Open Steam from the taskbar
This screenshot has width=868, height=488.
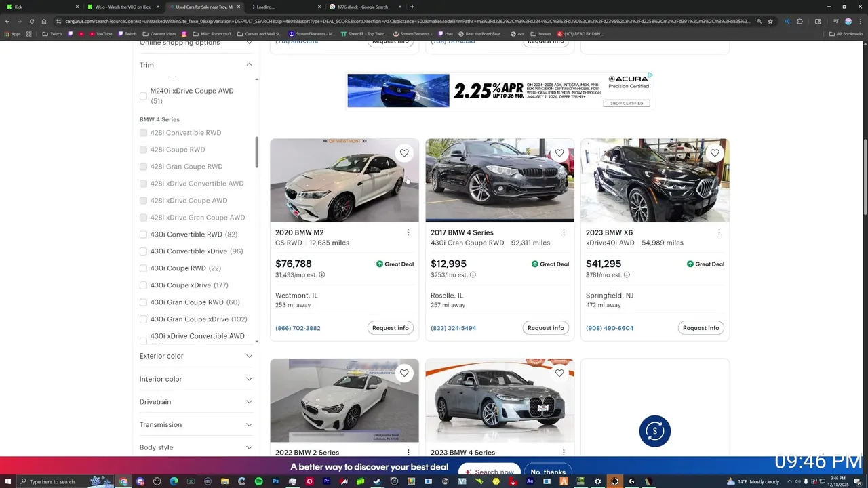pyautogui.click(x=378, y=481)
